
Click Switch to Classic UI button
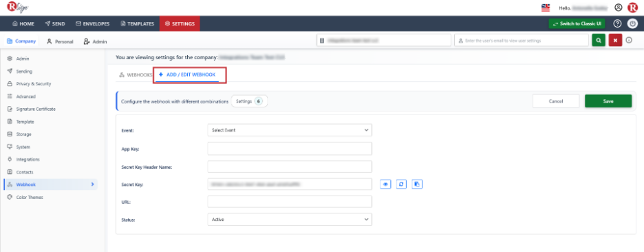[x=577, y=24]
